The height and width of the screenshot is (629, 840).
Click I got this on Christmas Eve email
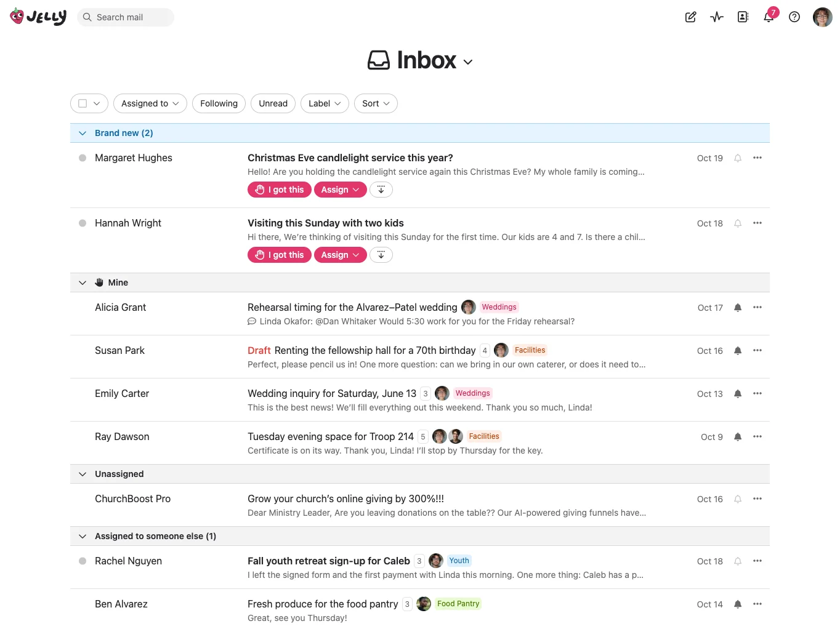tap(280, 190)
